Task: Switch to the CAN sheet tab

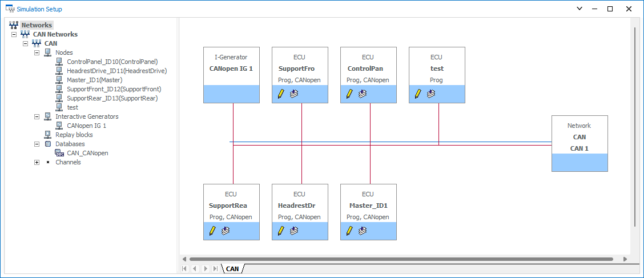Action: pyautogui.click(x=232, y=269)
